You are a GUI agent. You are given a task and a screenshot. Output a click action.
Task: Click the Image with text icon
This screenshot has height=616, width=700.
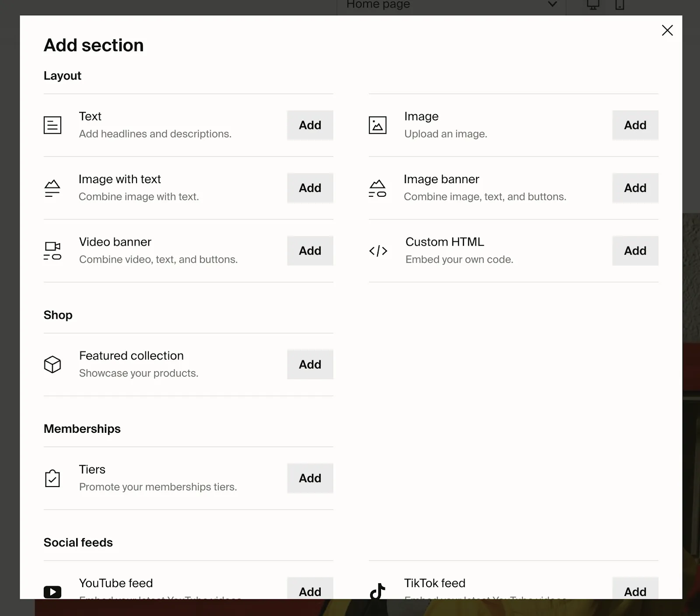52,188
